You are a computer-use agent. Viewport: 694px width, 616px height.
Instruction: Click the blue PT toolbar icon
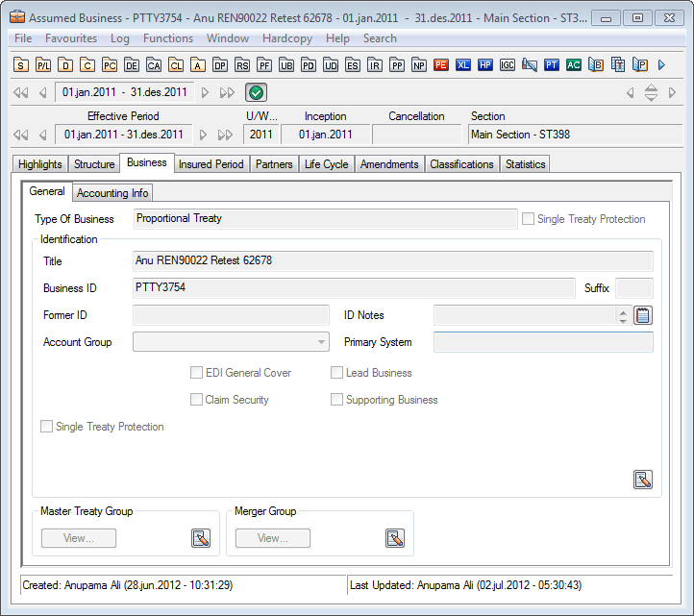click(552, 65)
